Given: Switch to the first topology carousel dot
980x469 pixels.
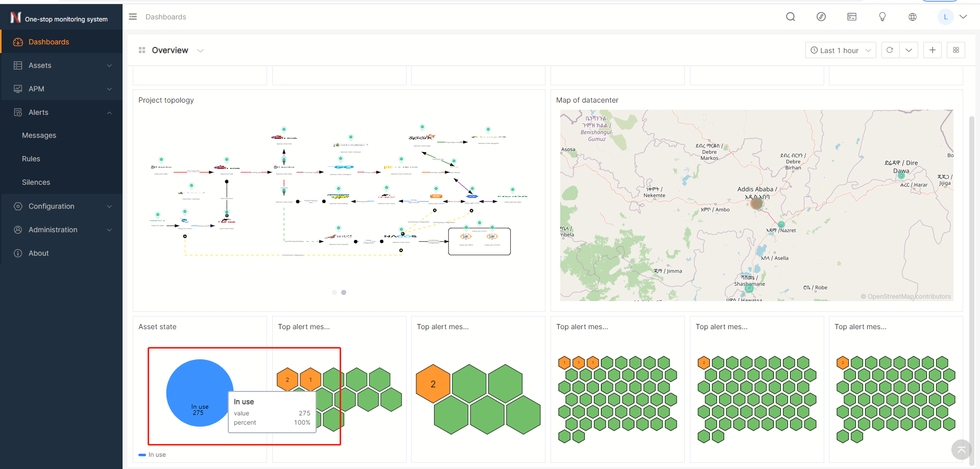Looking at the screenshot, I should (334, 292).
